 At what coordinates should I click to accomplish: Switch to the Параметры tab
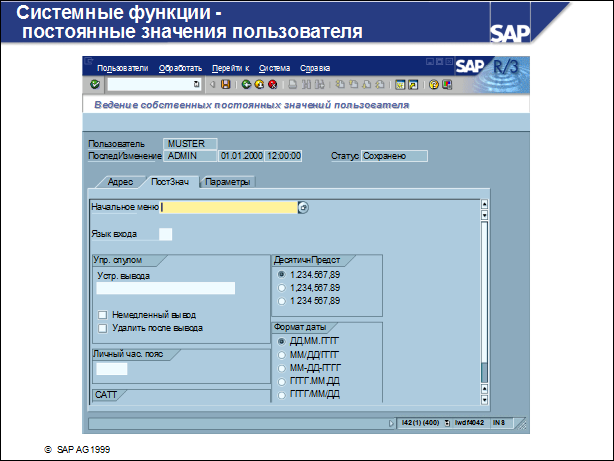coord(229,182)
